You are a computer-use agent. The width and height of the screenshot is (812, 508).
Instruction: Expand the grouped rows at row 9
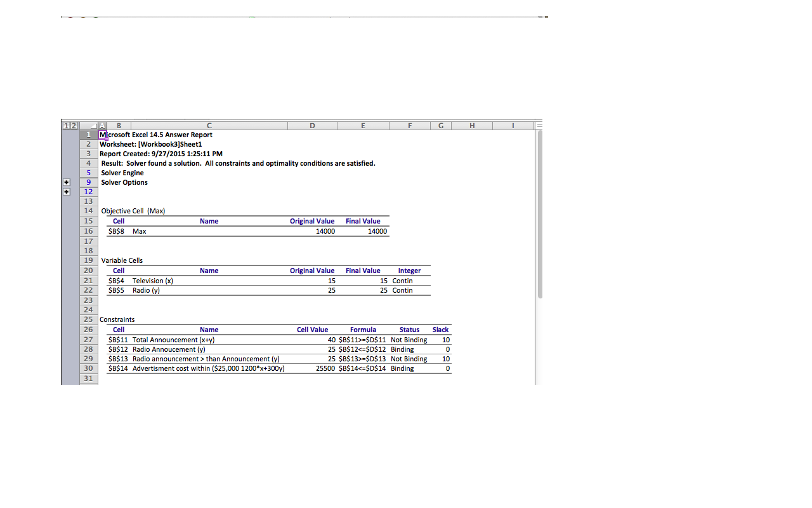[67, 182]
